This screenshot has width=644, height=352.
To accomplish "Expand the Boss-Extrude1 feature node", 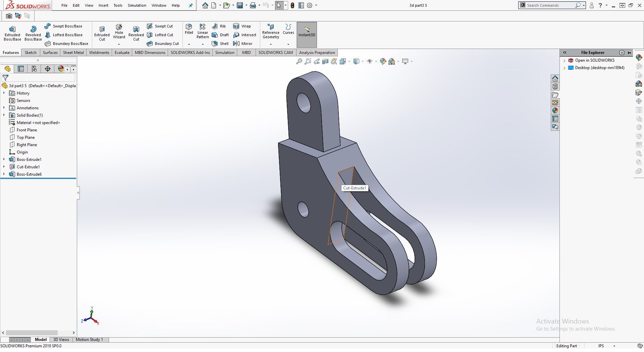I will pos(4,160).
